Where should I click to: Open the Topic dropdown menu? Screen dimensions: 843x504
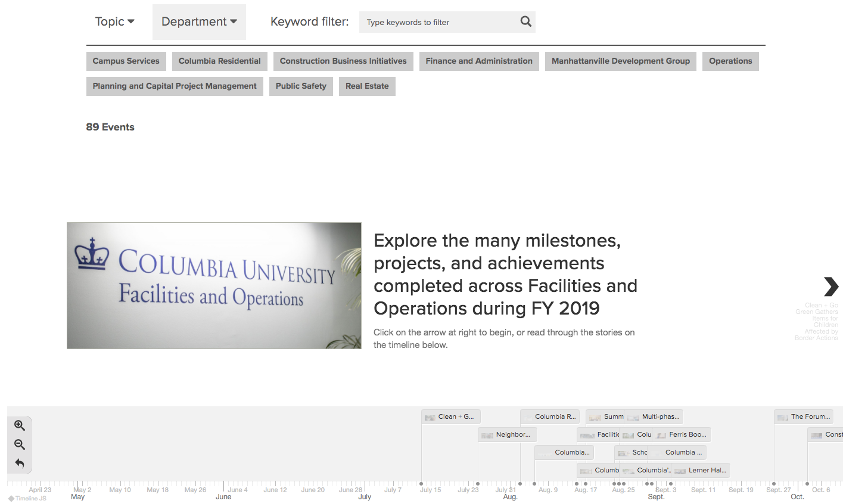(114, 21)
